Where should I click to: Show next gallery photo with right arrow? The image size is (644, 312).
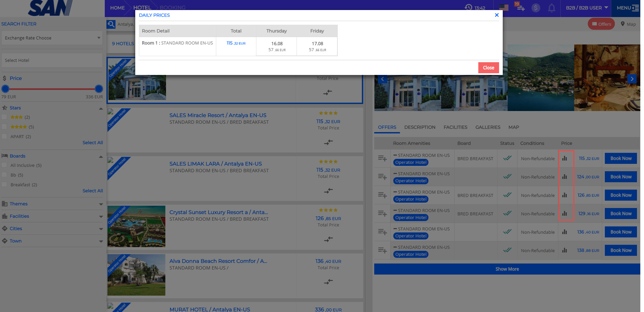[632, 79]
